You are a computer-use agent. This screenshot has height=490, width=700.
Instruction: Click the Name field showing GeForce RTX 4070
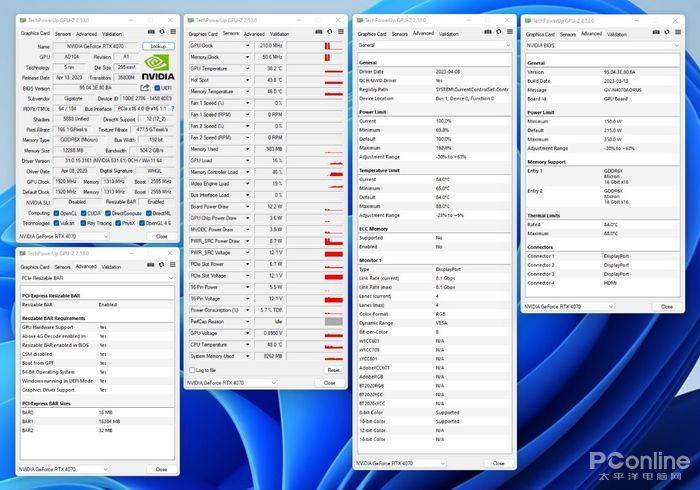click(96, 46)
